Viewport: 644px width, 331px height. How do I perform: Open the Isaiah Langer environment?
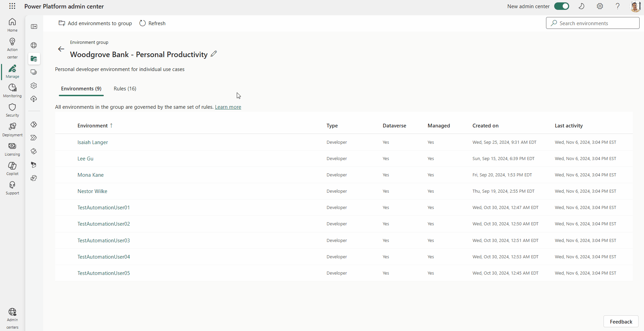[x=93, y=142]
